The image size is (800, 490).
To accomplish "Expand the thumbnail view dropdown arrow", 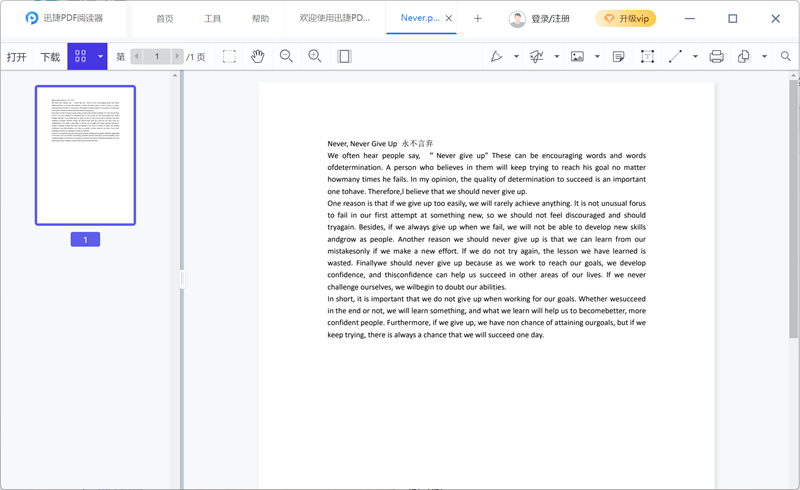I will pos(101,56).
